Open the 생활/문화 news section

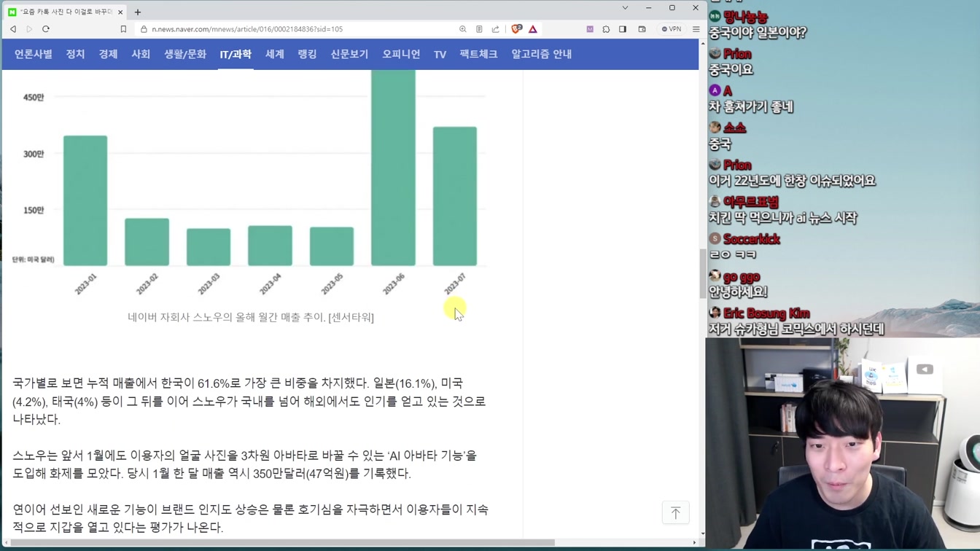click(x=185, y=54)
